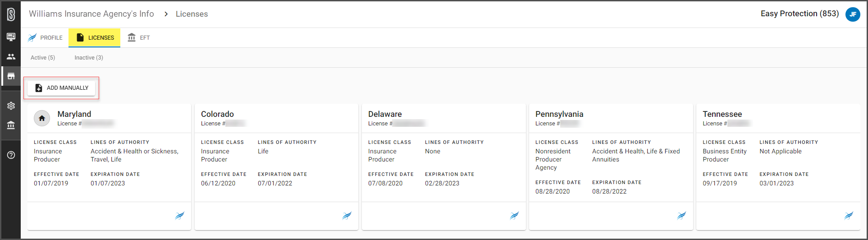Click 'Accident & Health or Sickness' authority text

(134, 151)
